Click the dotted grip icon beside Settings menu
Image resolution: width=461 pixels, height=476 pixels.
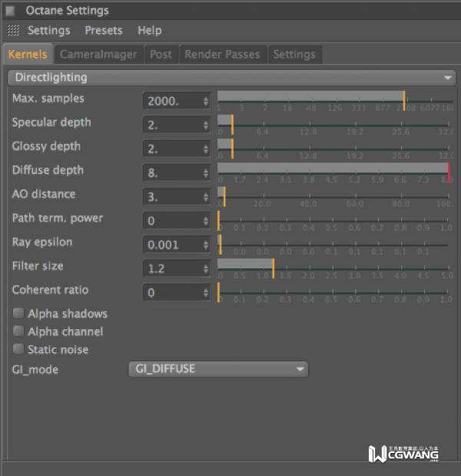pos(13,30)
